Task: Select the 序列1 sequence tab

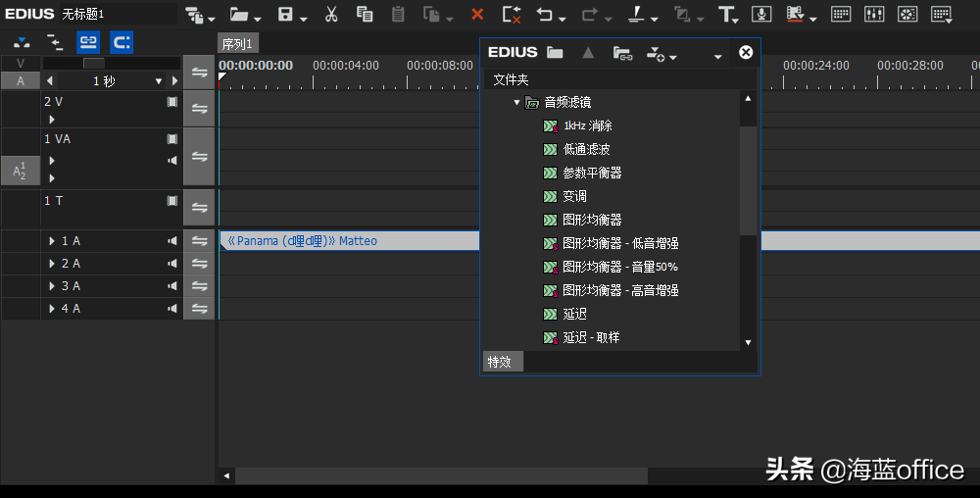Action: click(237, 44)
